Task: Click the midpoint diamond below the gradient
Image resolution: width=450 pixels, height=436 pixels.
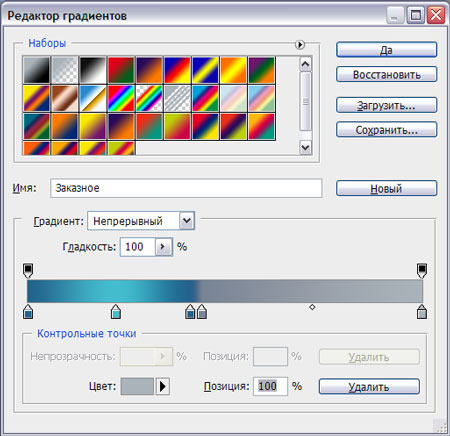Action: point(312,307)
